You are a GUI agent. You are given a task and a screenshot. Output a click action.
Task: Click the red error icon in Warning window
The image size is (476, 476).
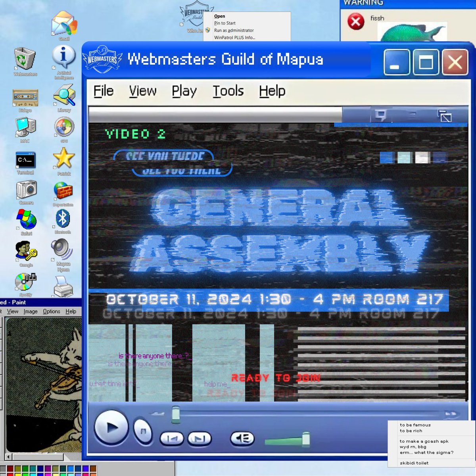point(356,21)
